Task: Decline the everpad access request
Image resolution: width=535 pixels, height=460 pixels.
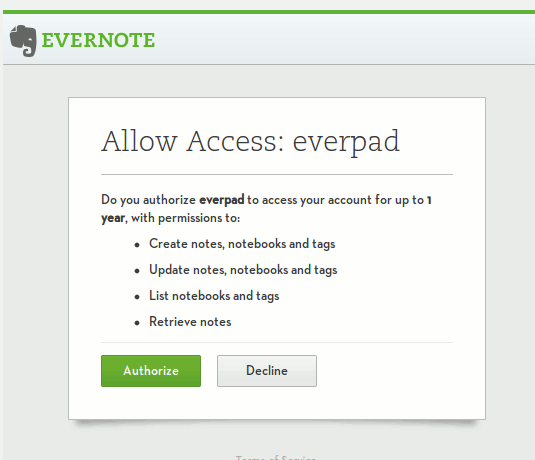Action: point(267,371)
